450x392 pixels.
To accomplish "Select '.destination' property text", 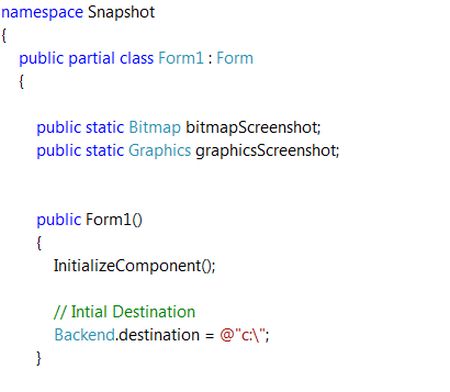I will 158,335.
